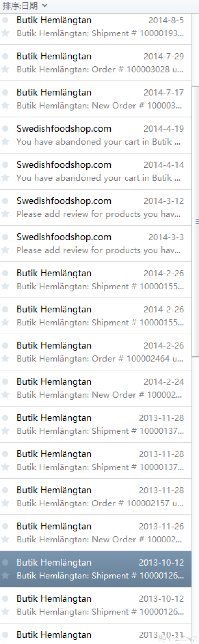This screenshot has width=199, height=644.
Task: Select 2013-11-28 Order # 100002157 email
Action: coord(96,497)
